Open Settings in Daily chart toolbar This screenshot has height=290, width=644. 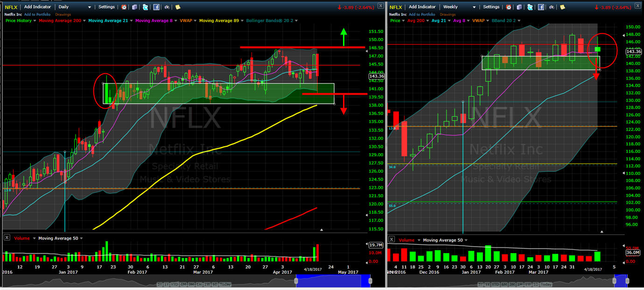point(106,7)
